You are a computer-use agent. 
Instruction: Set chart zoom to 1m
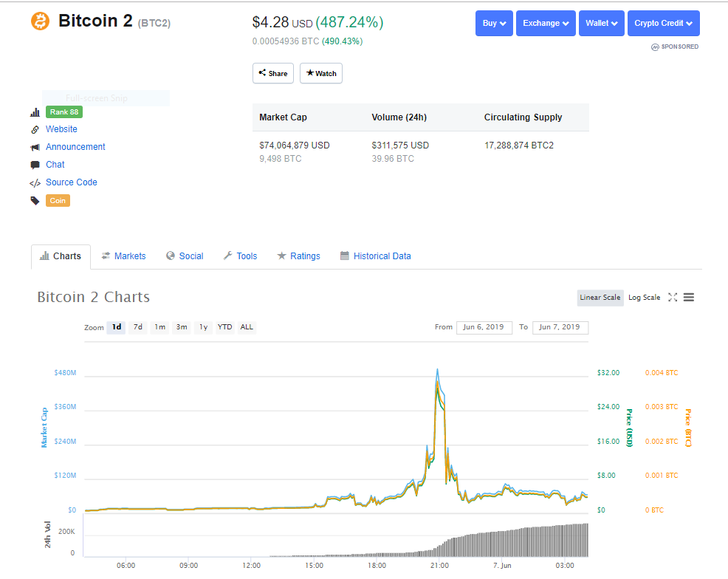pyautogui.click(x=159, y=327)
